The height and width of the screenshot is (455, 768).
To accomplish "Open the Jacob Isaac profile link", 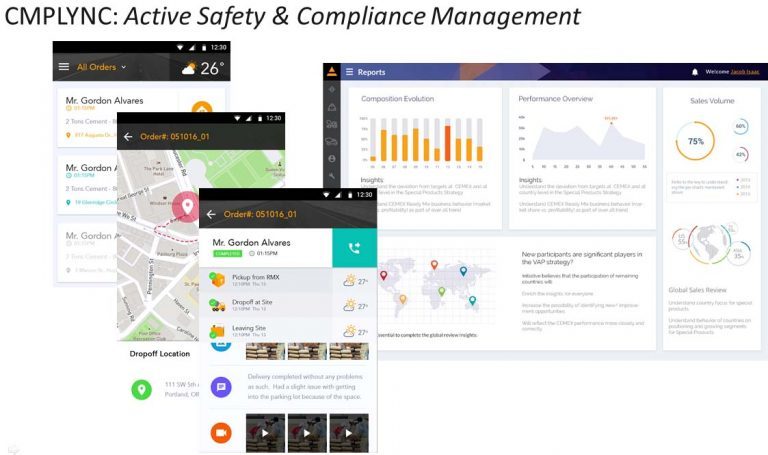I will 744,72.
